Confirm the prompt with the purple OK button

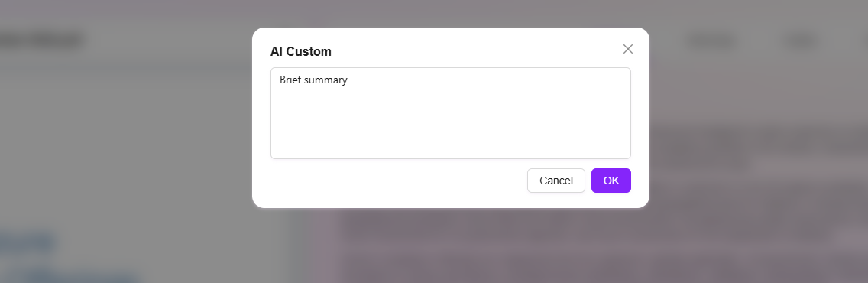click(611, 181)
